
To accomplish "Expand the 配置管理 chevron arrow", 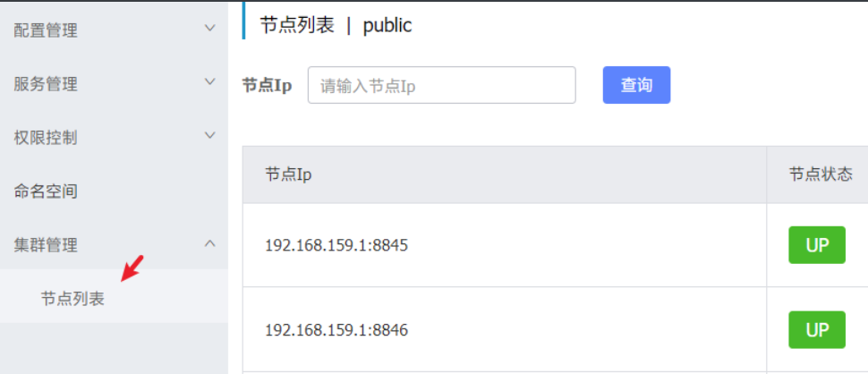I will pos(210,29).
